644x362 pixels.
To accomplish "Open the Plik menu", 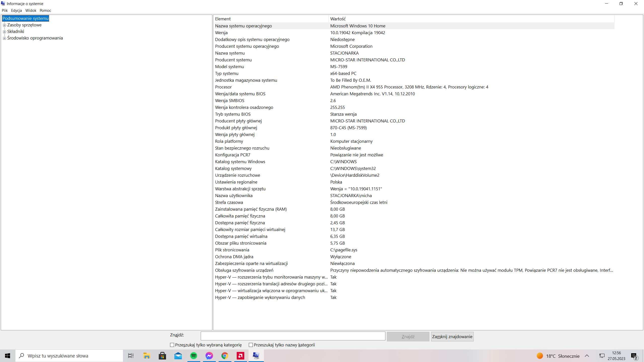I will (5, 10).
